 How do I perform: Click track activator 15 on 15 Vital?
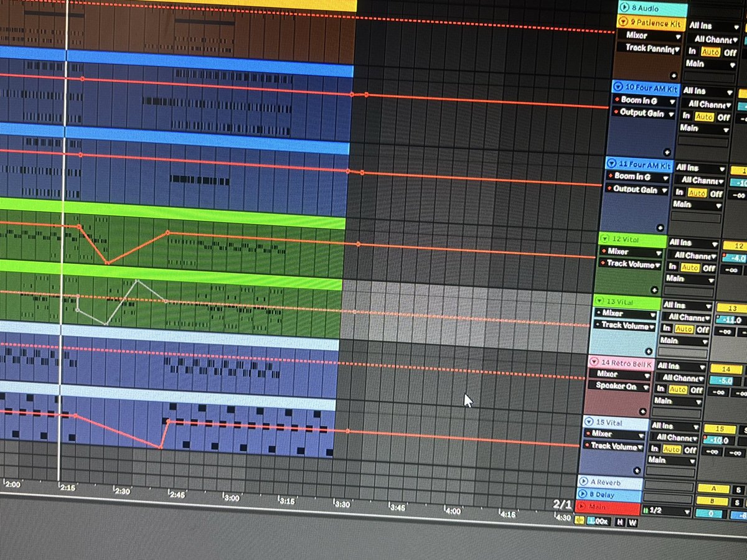point(720,429)
